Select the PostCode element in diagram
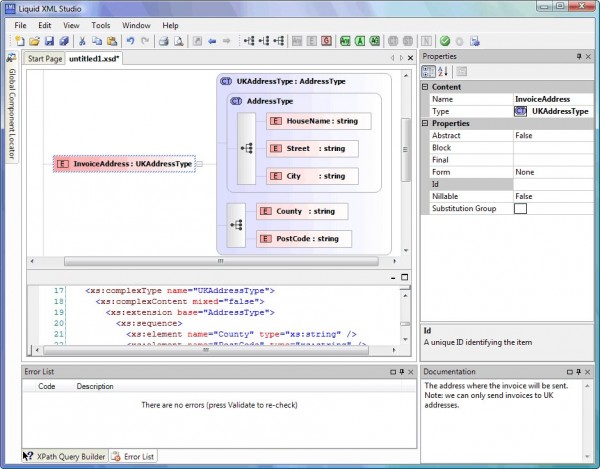Viewport: 600px width, 469px height. (304, 238)
